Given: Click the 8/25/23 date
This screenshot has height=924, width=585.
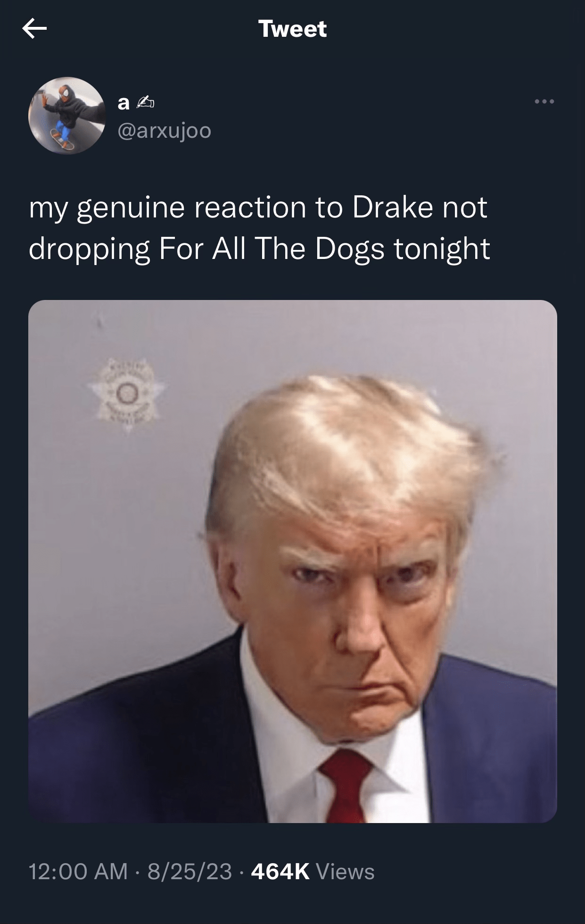Looking at the screenshot, I should point(190,872).
